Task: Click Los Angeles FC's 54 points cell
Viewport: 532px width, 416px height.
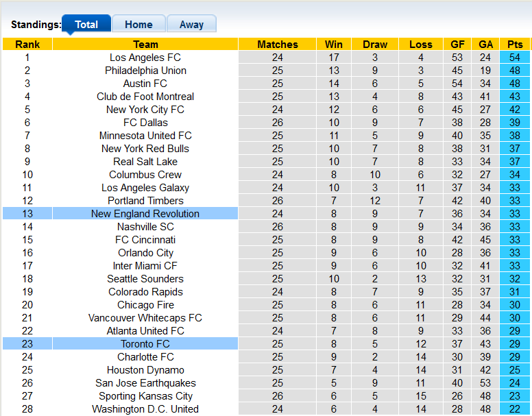Action: pyautogui.click(x=514, y=58)
